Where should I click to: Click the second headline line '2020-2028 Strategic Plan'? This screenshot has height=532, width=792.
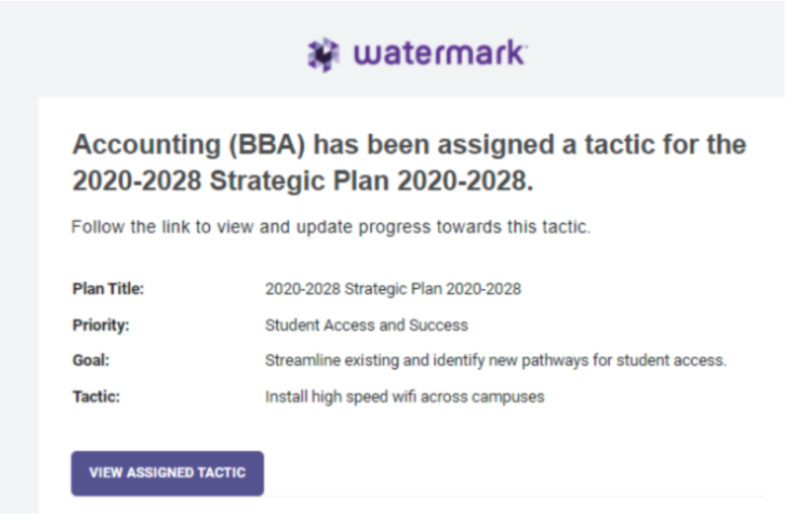click(x=303, y=181)
